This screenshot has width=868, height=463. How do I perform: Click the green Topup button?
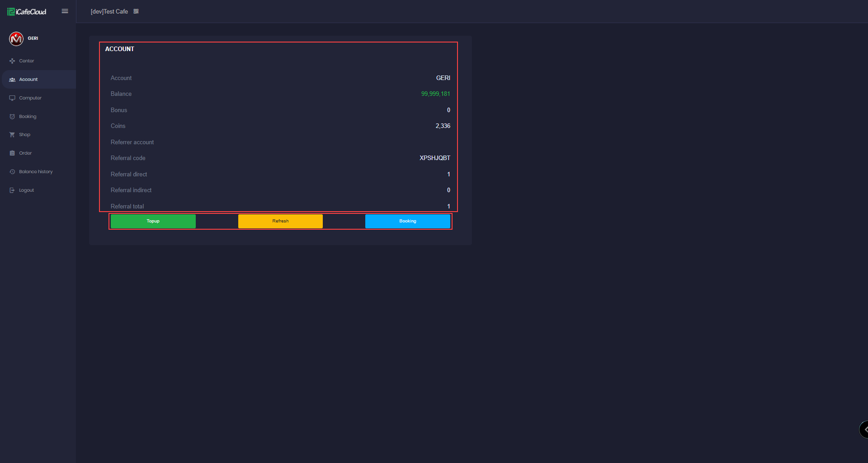153,221
